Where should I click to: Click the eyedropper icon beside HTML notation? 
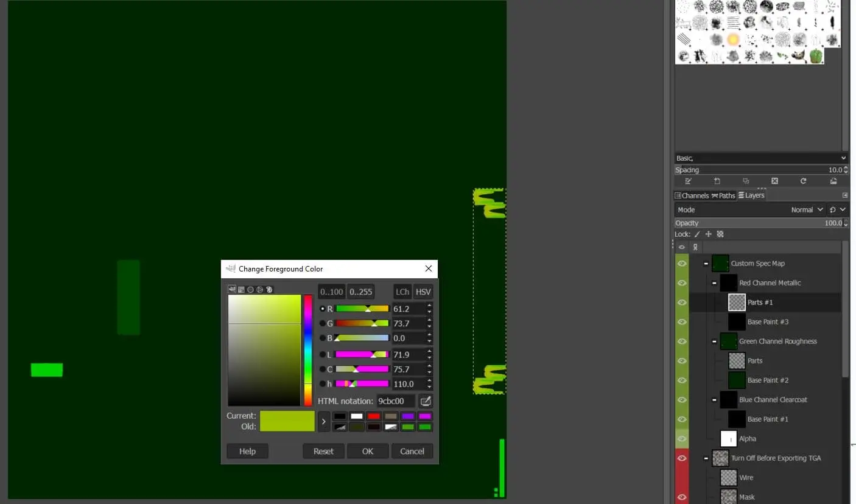(426, 401)
